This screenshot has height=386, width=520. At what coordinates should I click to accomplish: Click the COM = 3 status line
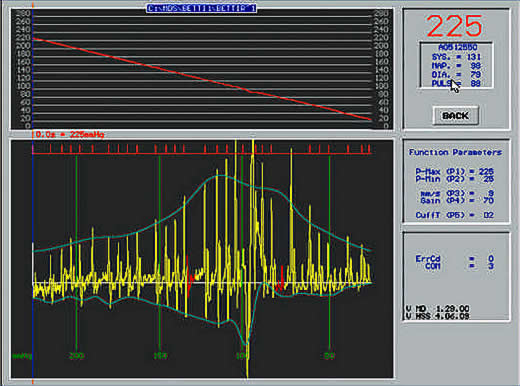coord(459,266)
